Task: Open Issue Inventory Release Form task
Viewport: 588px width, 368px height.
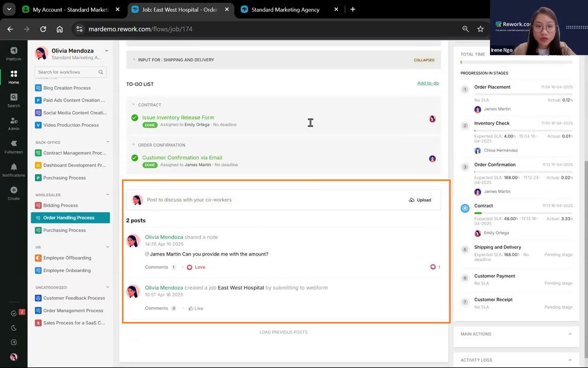Action: 178,118
